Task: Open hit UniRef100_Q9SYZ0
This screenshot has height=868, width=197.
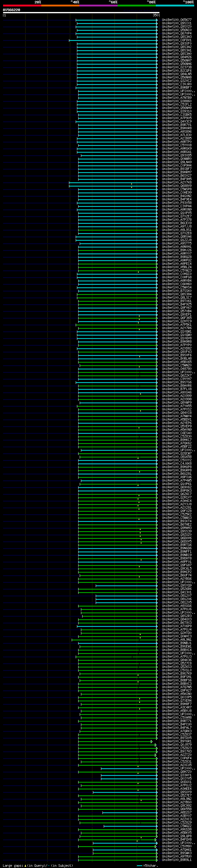Action: point(177,26)
